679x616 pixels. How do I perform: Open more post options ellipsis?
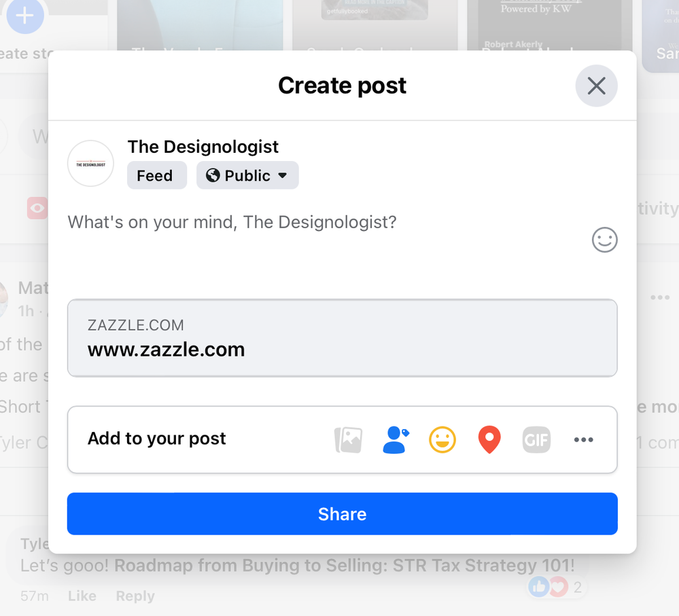click(x=583, y=439)
